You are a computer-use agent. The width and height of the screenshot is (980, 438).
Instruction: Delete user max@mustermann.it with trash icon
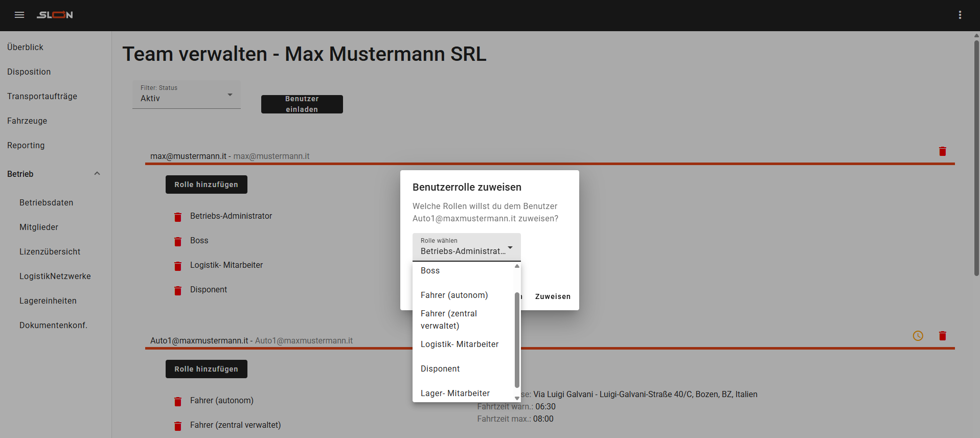click(942, 151)
